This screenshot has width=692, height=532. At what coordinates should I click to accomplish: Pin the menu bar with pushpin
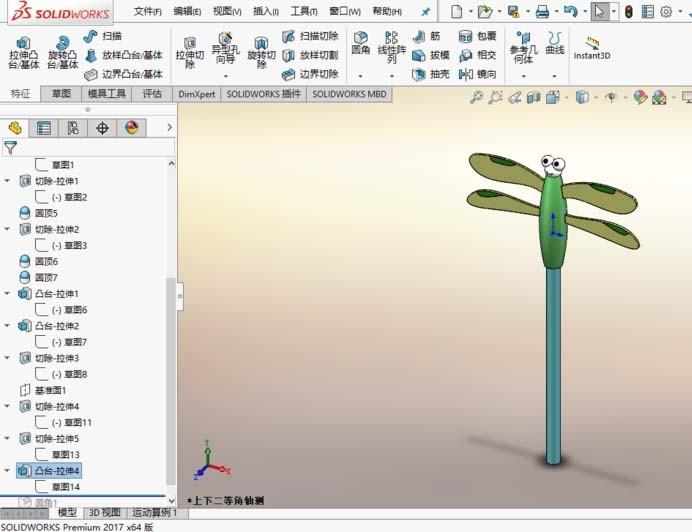tap(425, 12)
